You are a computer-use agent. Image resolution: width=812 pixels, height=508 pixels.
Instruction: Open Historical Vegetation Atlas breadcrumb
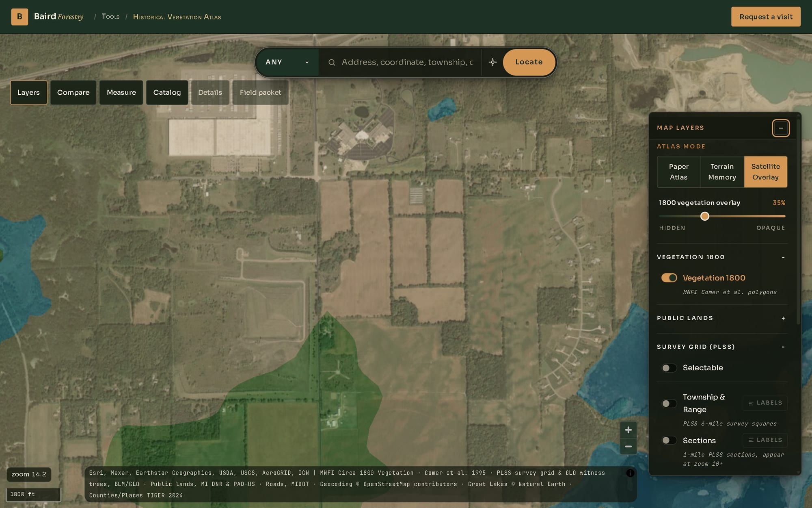click(177, 17)
